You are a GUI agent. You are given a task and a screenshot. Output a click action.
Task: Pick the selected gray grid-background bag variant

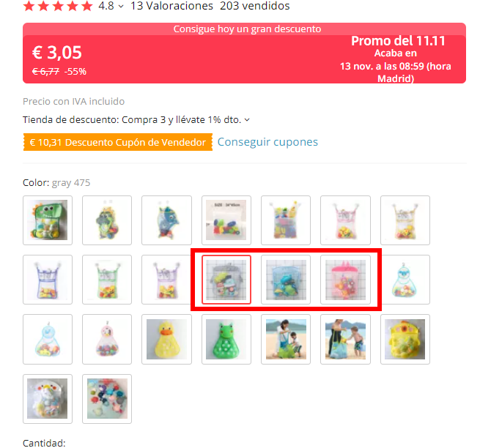(226, 280)
